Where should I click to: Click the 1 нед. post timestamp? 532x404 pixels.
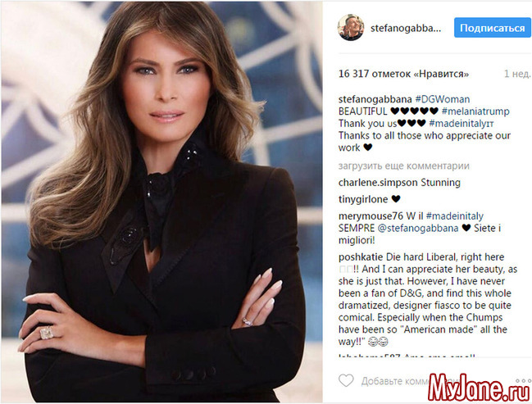[517, 74]
